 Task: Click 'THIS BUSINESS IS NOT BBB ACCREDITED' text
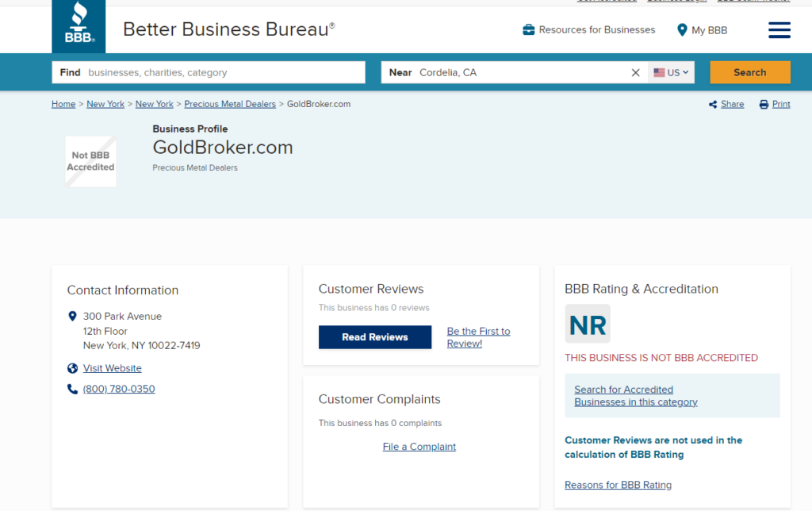pyautogui.click(x=661, y=358)
